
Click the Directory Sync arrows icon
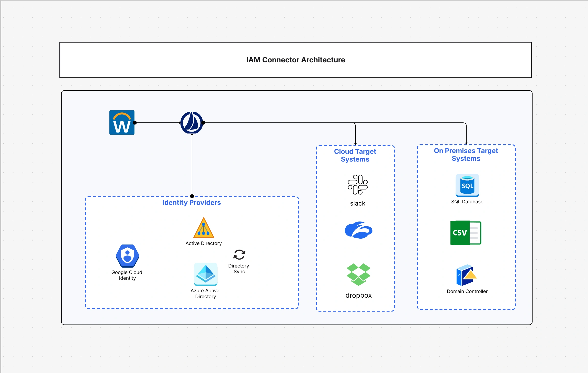[x=239, y=255]
